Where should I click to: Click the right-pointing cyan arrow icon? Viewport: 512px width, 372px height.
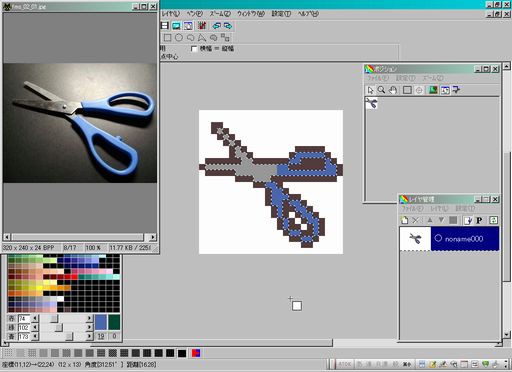coord(228,26)
